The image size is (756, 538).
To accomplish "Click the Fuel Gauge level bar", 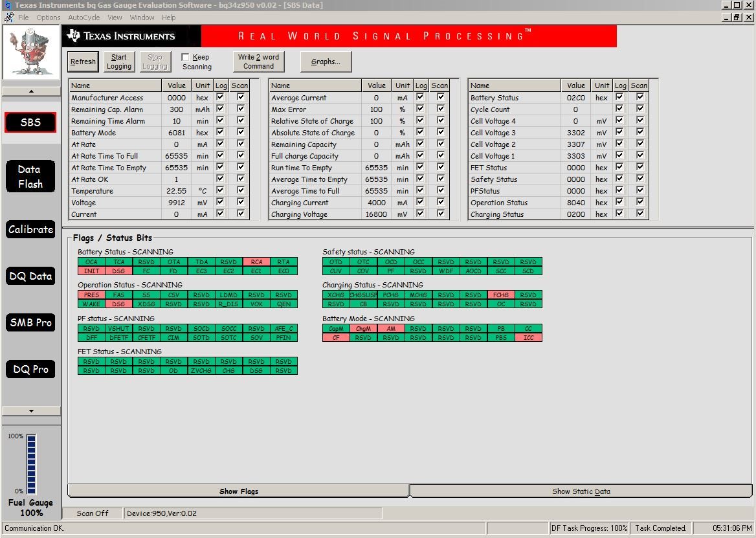I will coord(31,464).
